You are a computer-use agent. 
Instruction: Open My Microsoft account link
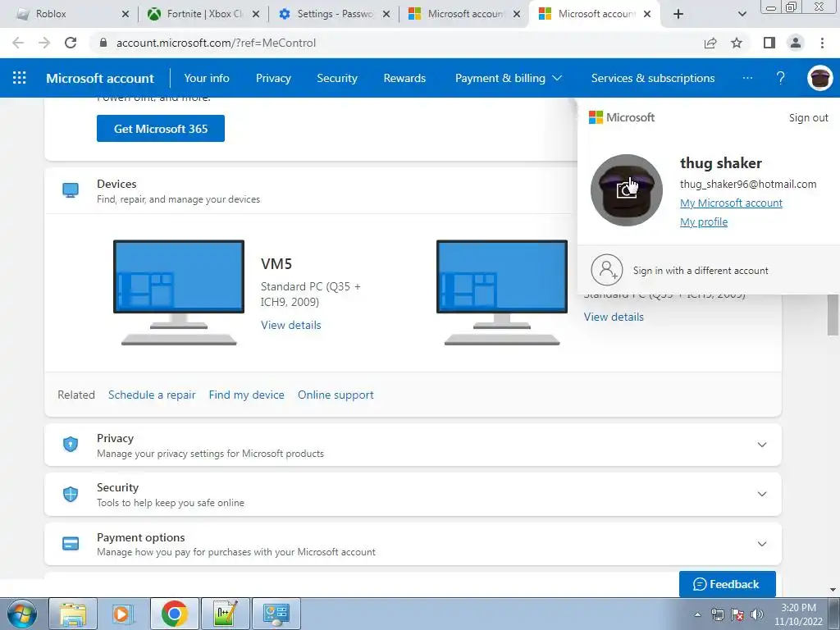coord(731,203)
